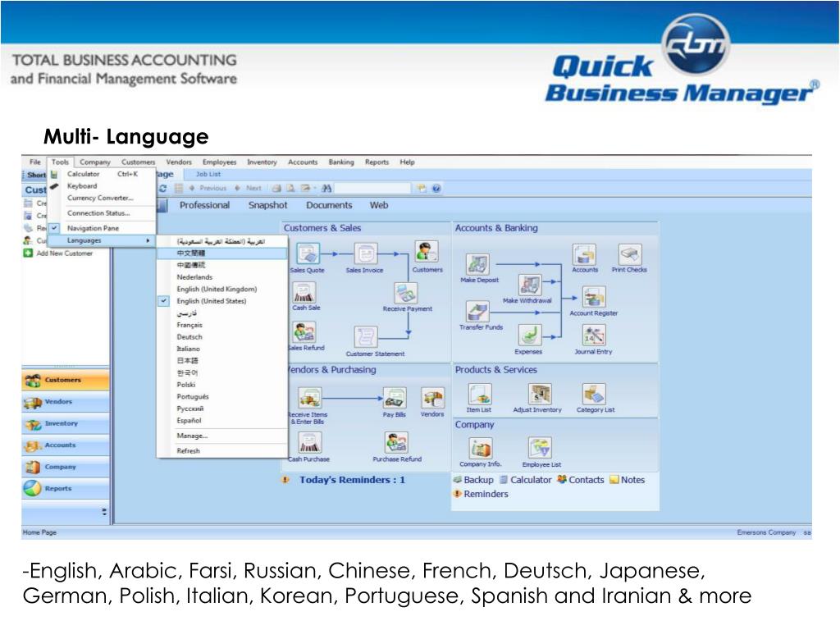The height and width of the screenshot is (630, 840).
Task: Click the Purchase Refund icon
Action: click(x=396, y=443)
